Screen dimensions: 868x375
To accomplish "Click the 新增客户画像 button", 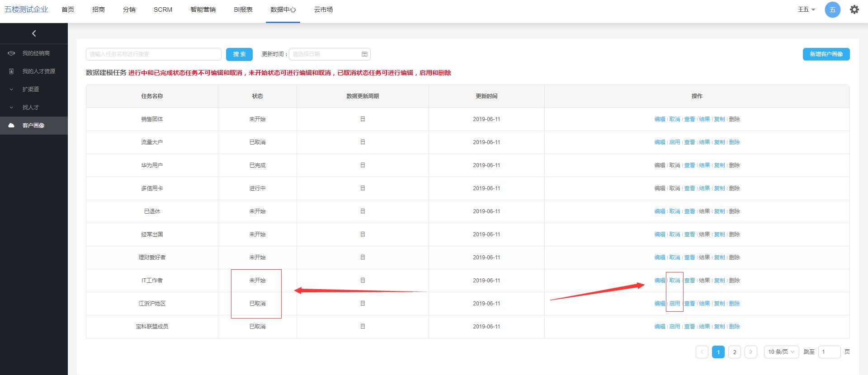I will click(826, 54).
